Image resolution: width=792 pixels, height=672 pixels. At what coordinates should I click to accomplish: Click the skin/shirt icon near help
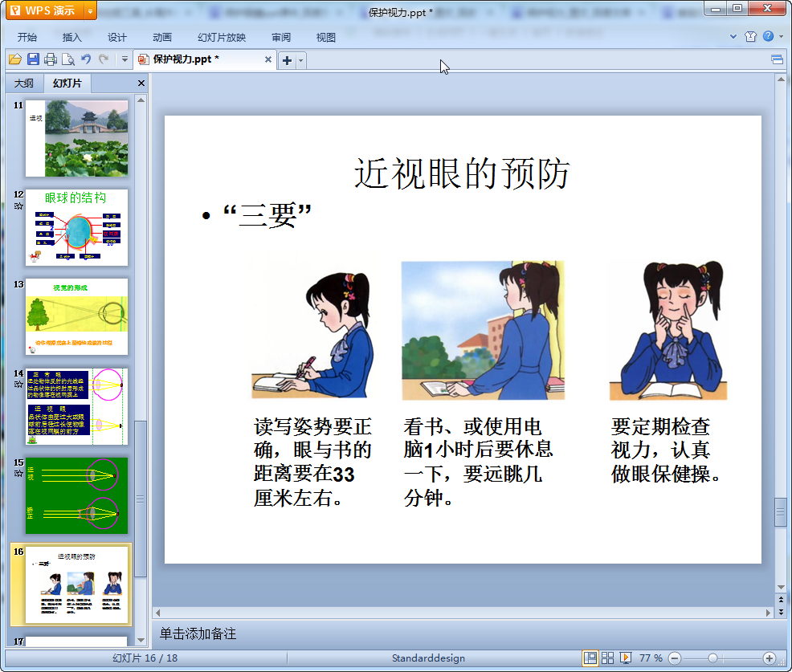(750, 36)
